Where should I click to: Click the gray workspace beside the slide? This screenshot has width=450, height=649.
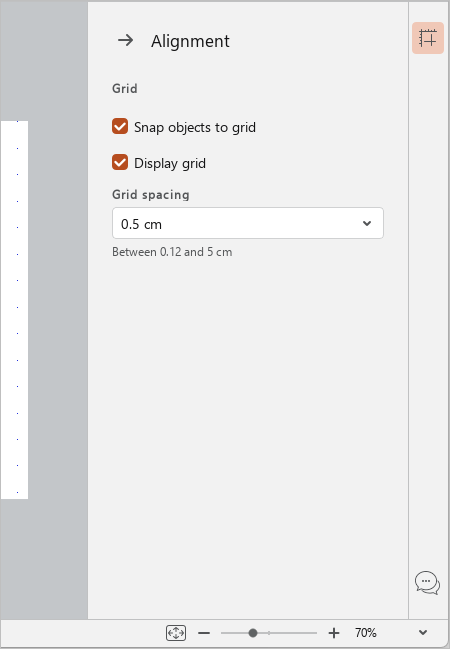pos(58,310)
